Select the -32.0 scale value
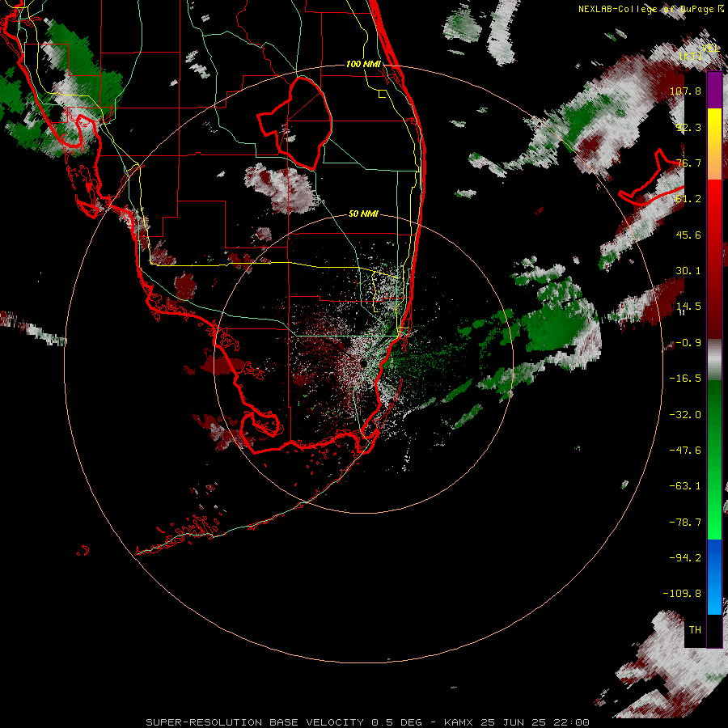Screen dimensions: 728x728 pyautogui.click(x=685, y=415)
